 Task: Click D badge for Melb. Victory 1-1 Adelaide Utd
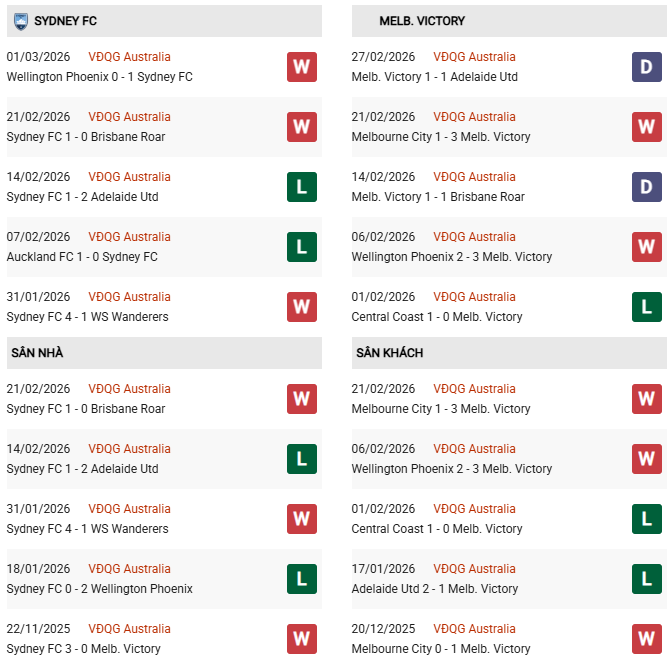pyautogui.click(x=647, y=67)
